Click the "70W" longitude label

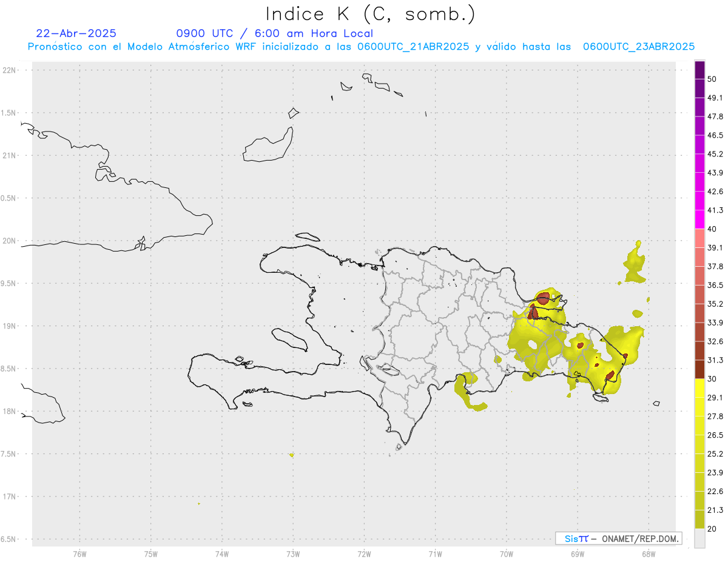point(506,554)
